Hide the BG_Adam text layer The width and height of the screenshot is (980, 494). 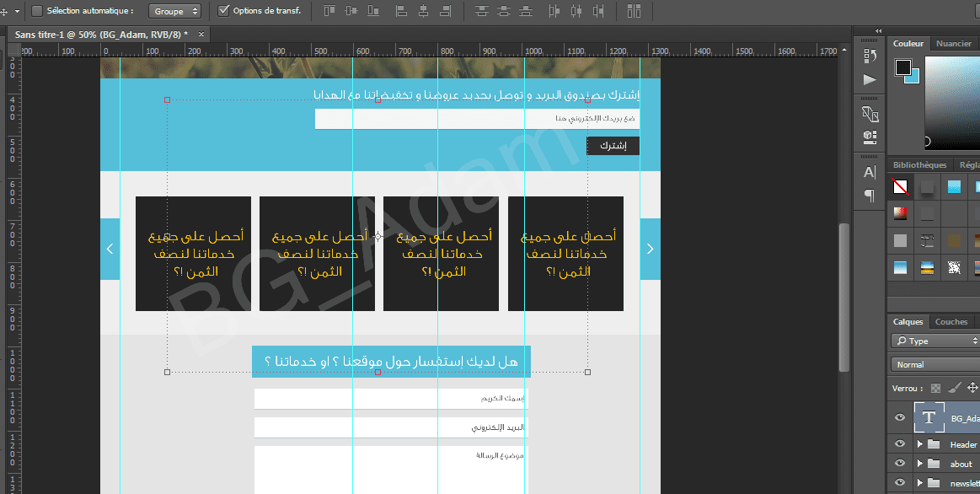click(900, 418)
